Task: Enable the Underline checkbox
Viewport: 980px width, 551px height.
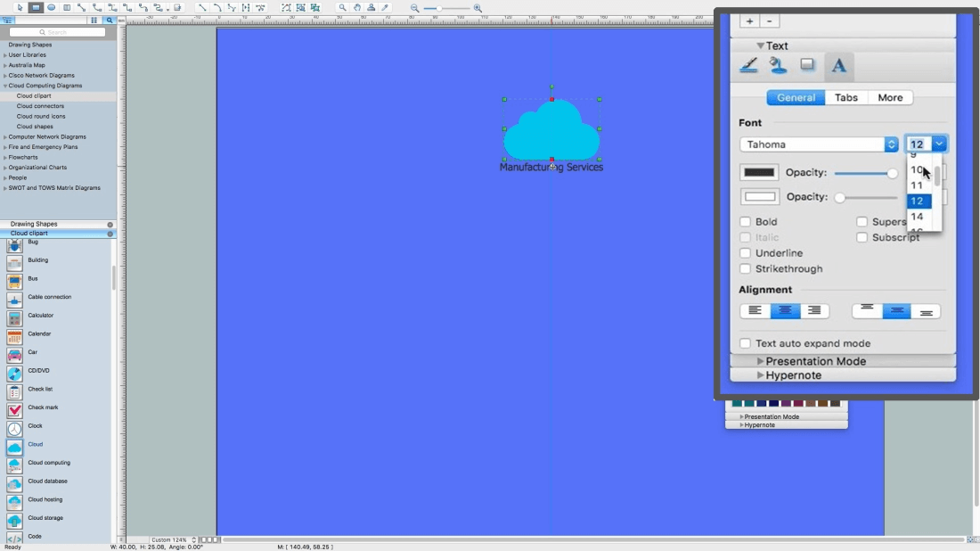Action: [745, 252]
